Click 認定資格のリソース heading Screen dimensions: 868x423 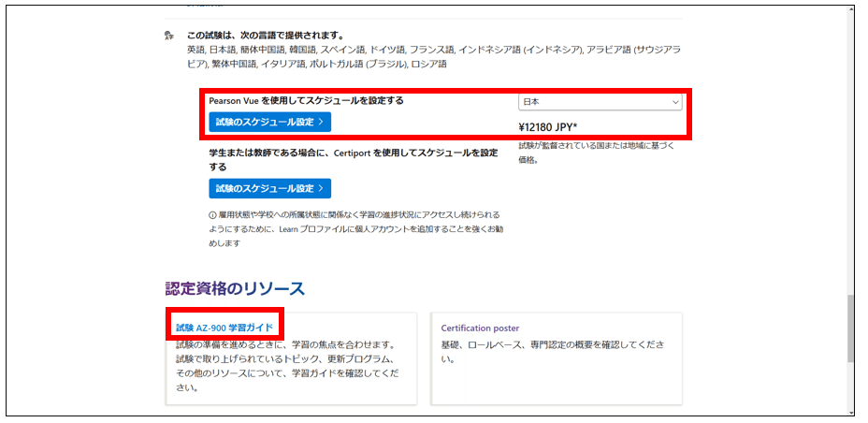[x=235, y=288]
